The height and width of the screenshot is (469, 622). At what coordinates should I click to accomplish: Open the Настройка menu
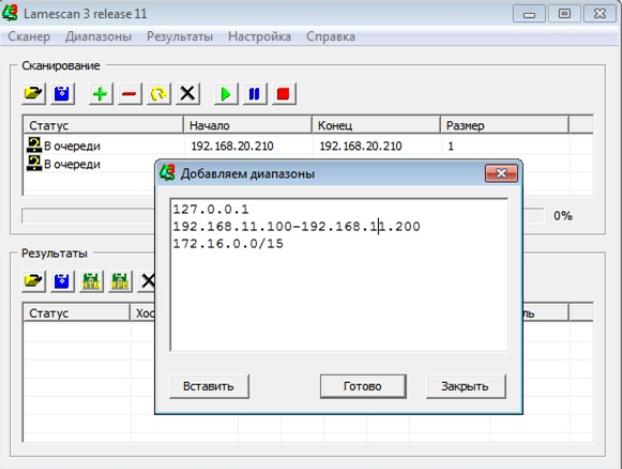click(x=259, y=37)
